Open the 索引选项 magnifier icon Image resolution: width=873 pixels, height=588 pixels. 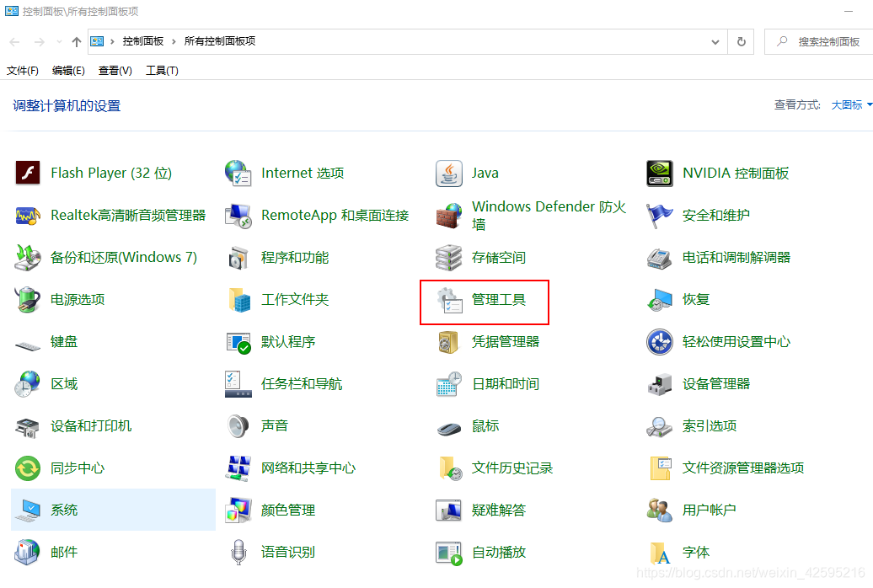click(x=660, y=426)
